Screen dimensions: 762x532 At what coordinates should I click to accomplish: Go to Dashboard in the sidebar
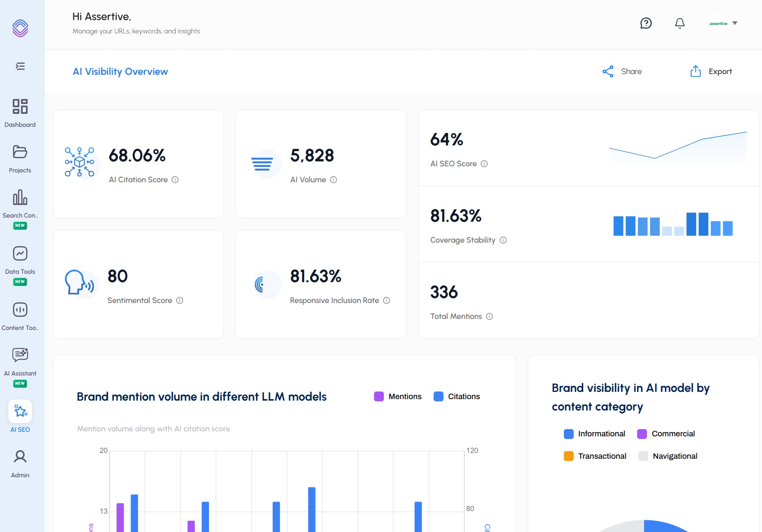(x=20, y=125)
